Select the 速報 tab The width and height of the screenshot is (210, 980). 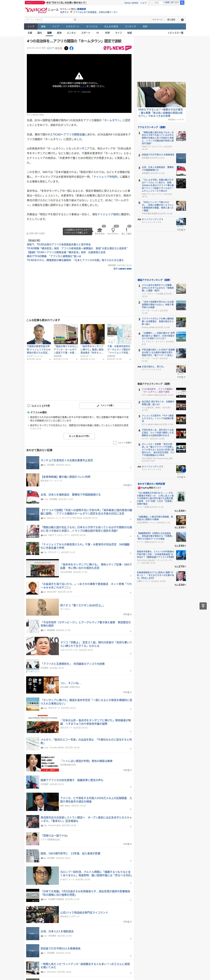pos(43,27)
